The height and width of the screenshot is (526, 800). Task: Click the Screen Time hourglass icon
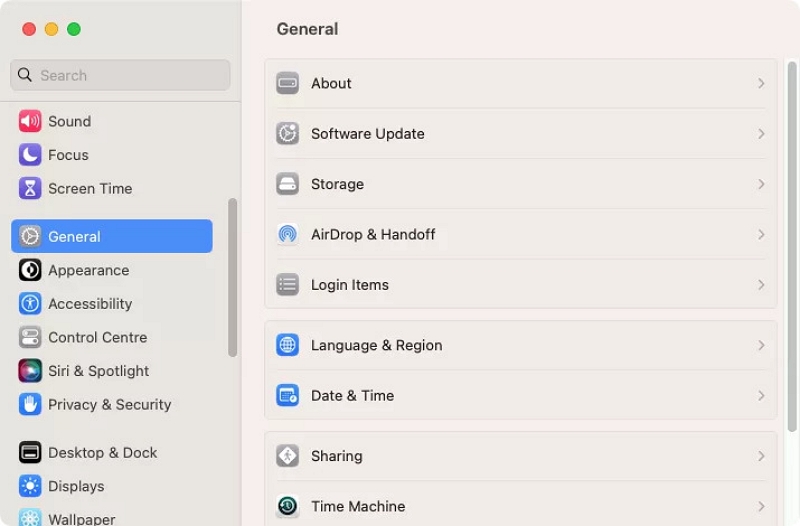click(x=30, y=189)
